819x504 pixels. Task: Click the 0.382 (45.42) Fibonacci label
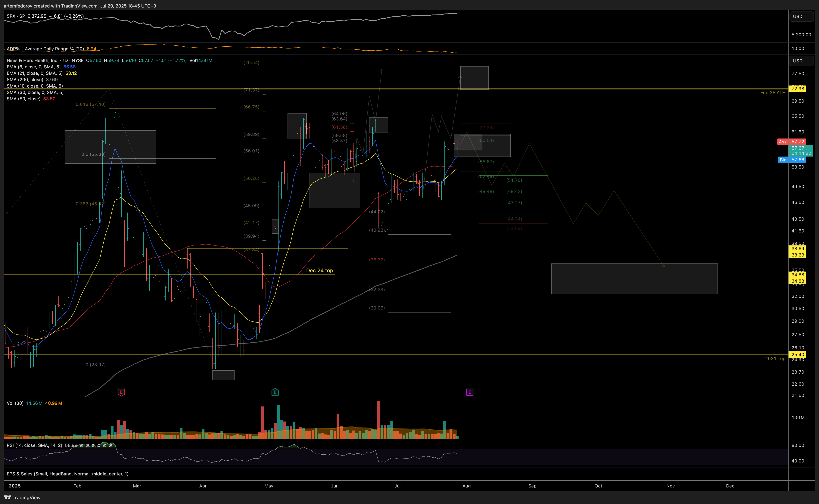[90, 204]
